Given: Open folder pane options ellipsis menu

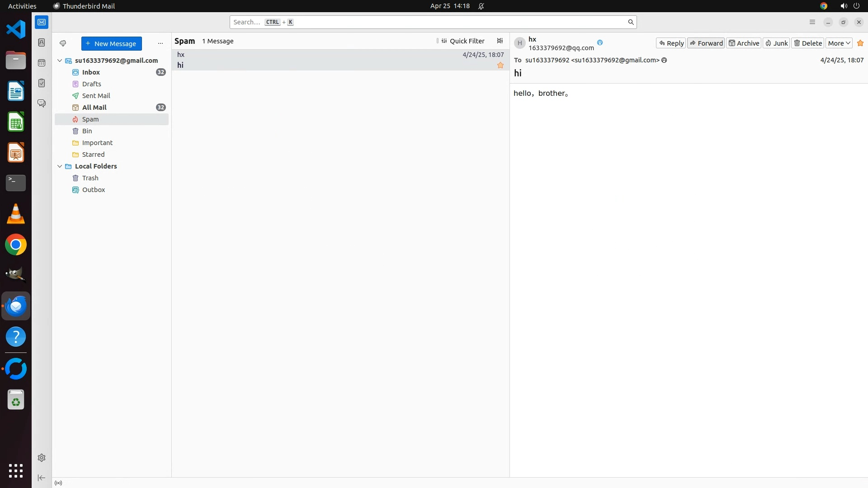Looking at the screenshot, I should pos(160,44).
